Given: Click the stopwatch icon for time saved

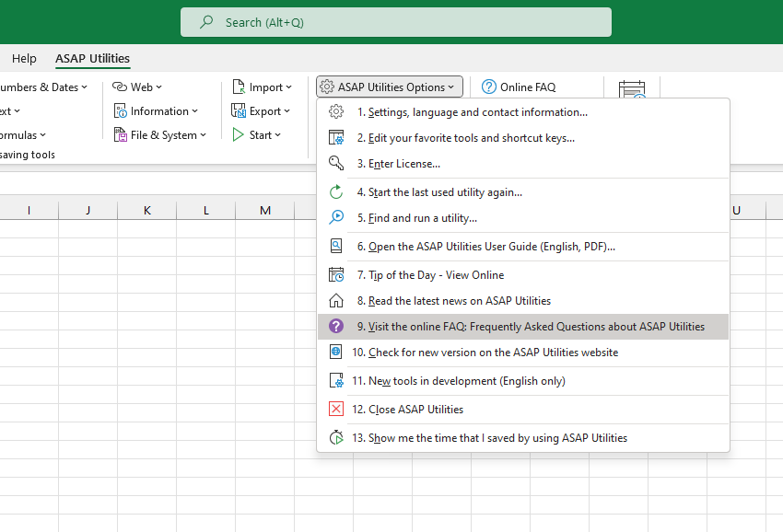Looking at the screenshot, I should click(336, 437).
